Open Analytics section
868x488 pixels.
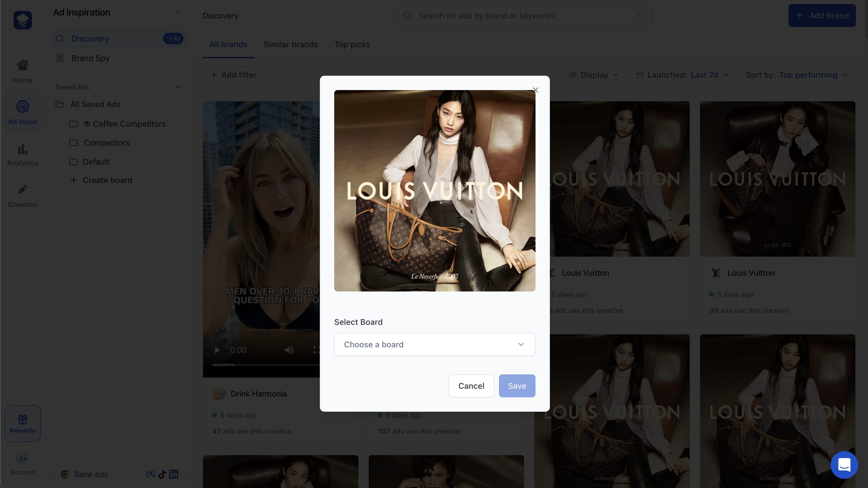[x=22, y=155]
